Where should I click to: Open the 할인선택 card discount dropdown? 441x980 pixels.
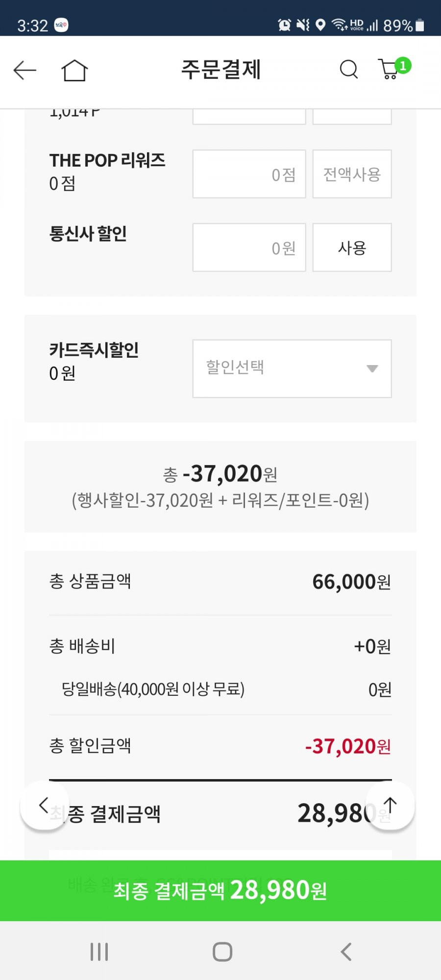(x=292, y=368)
